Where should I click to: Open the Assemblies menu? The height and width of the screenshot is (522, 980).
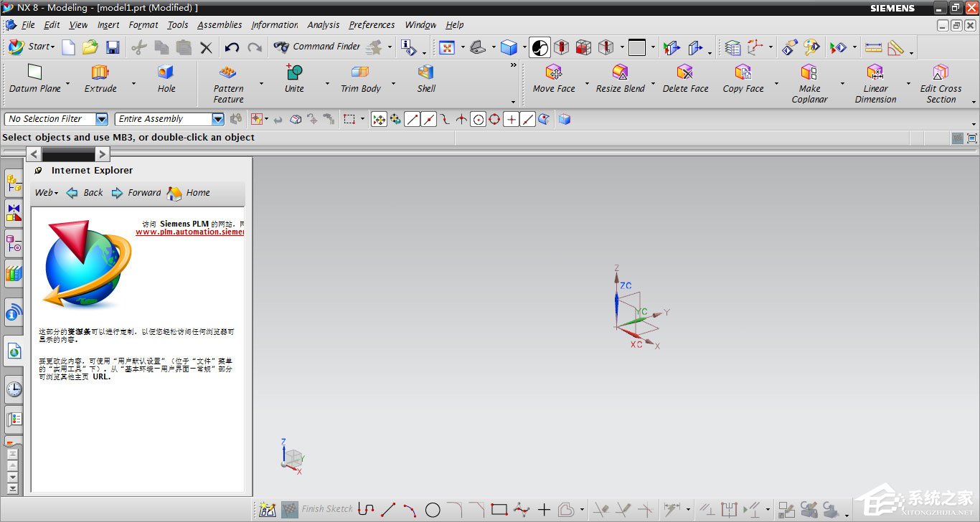point(220,25)
